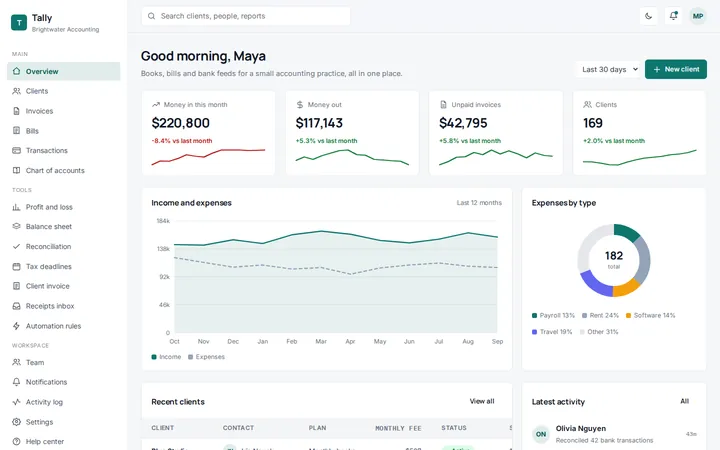The image size is (720, 450).
Task: Open Invoices section
Action: click(x=64, y=111)
